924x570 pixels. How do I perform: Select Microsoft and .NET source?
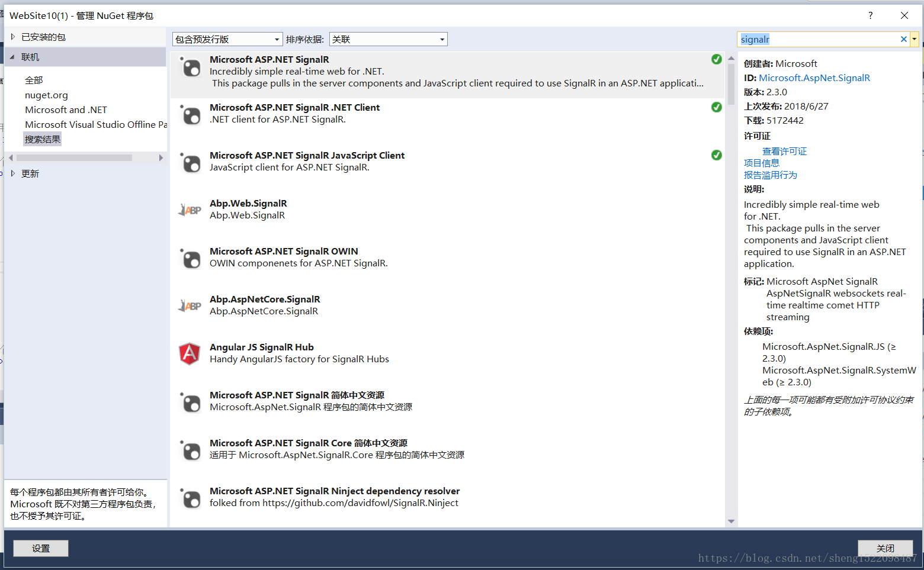point(66,110)
